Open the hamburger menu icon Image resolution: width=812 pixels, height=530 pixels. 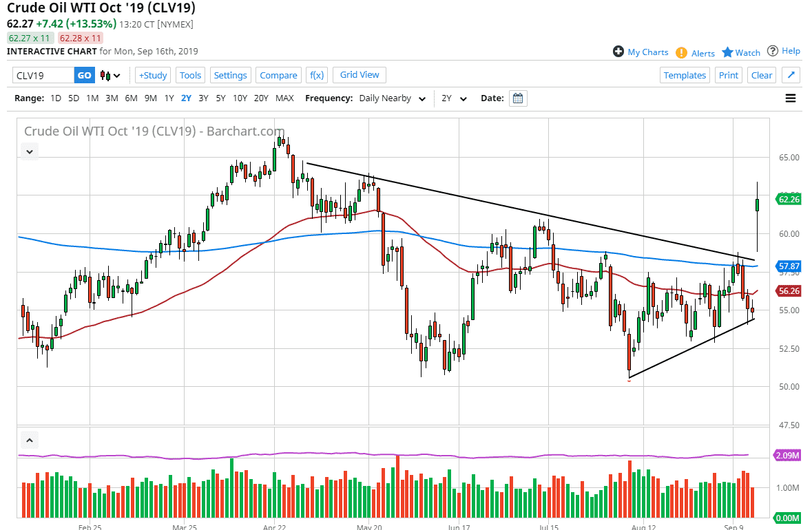pyautogui.click(x=790, y=98)
